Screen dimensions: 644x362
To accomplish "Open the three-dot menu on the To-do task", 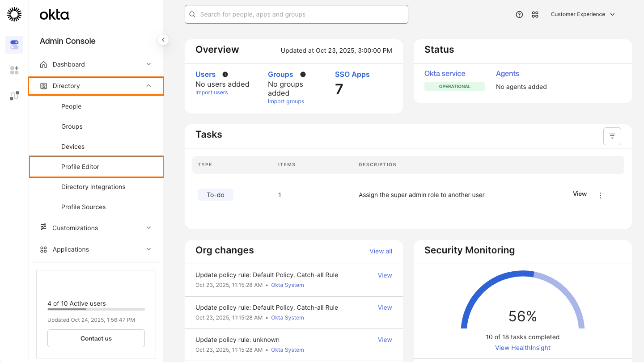I will (600, 195).
